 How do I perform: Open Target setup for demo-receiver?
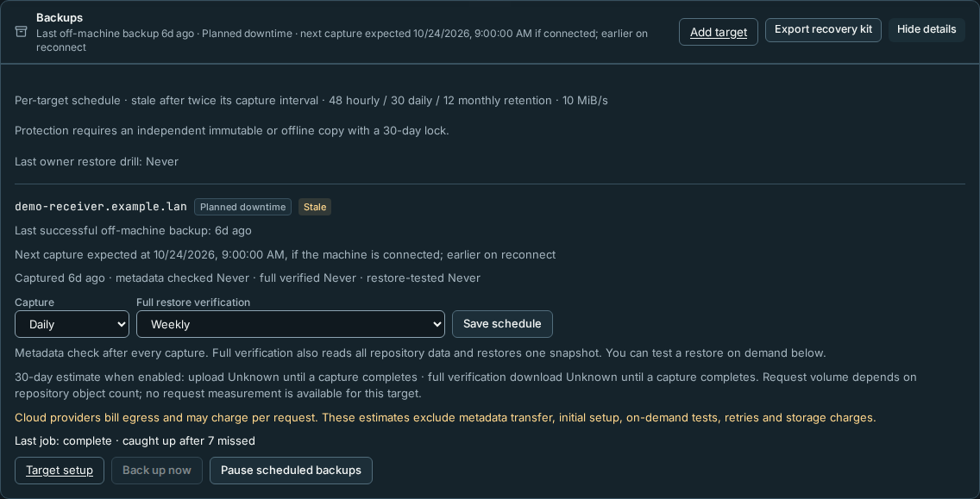click(60, 471)
